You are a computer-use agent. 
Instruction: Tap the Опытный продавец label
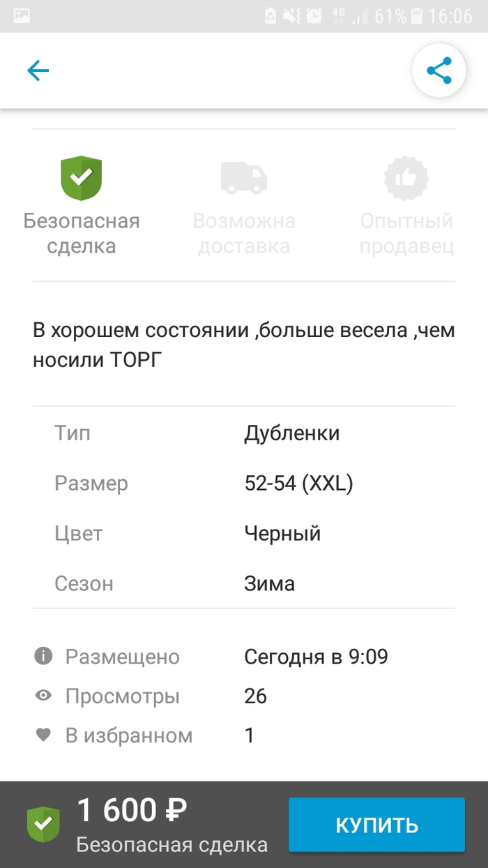point(406,234)
